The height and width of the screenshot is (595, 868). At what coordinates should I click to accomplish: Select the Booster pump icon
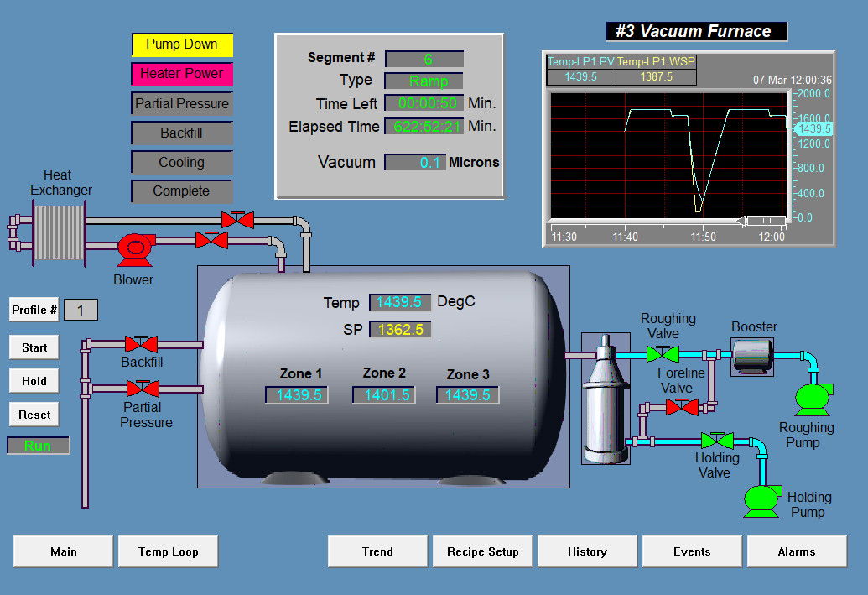coord(751,353)
